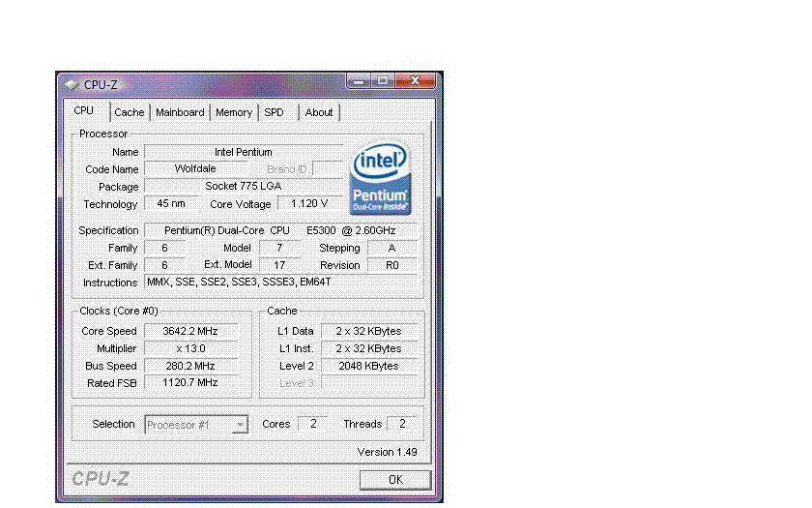Click the Cores count value
The width and height of the screenshot is (812, 508).
313,424
